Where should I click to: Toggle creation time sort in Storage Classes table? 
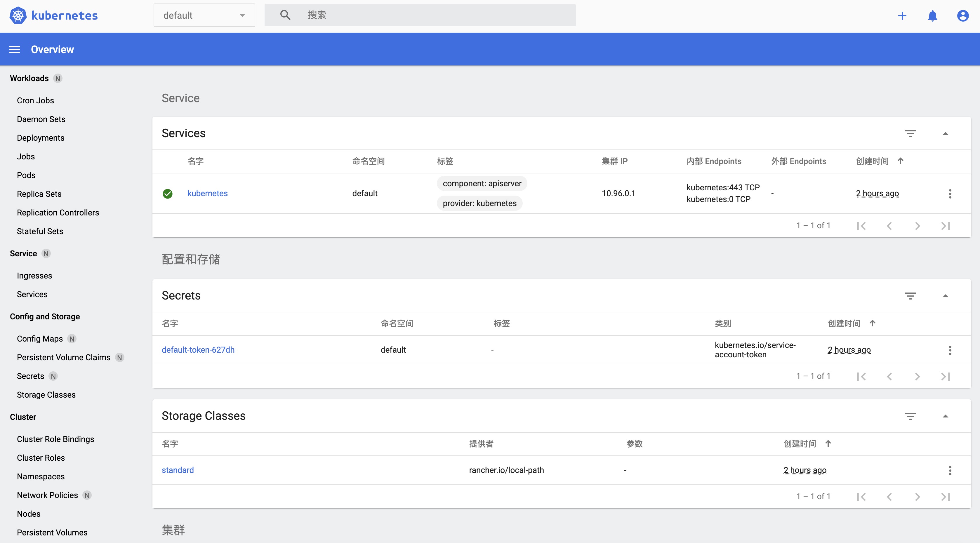(828, 443)
